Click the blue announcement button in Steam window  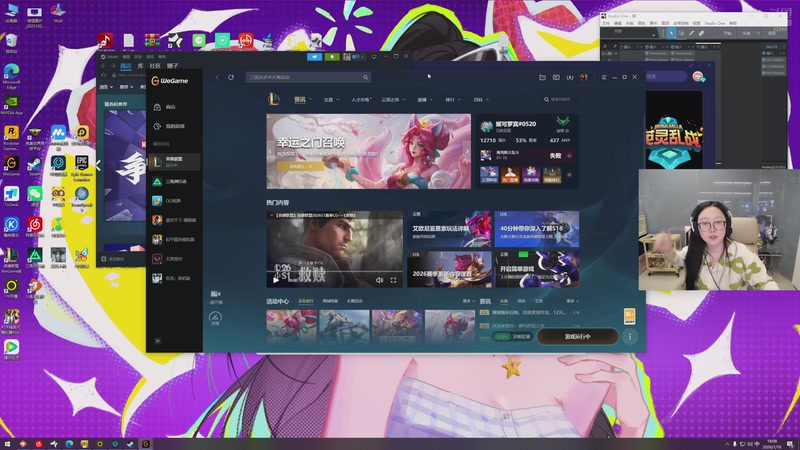click(x=314, y=57)
